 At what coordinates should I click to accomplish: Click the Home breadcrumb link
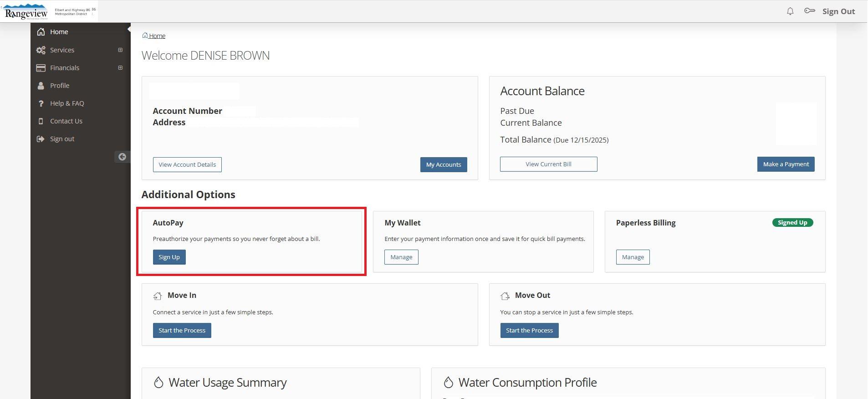pos(157,36)
